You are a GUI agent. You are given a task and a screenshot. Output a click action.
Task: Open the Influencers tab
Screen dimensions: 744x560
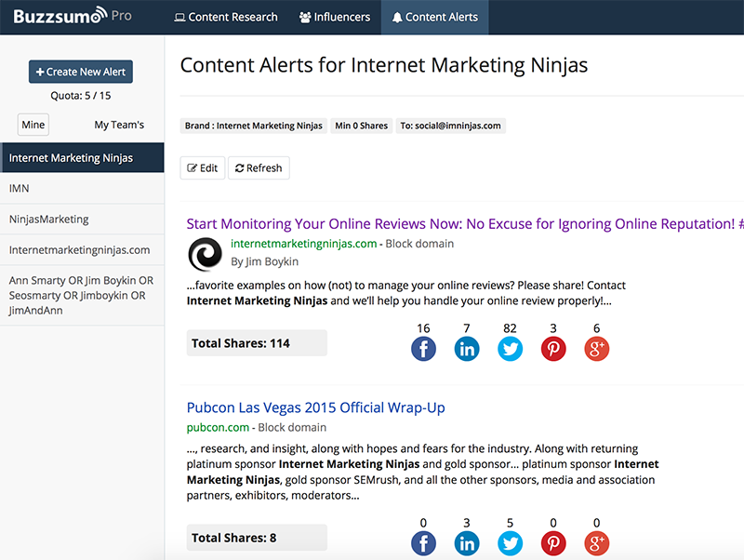click(335, 17)
